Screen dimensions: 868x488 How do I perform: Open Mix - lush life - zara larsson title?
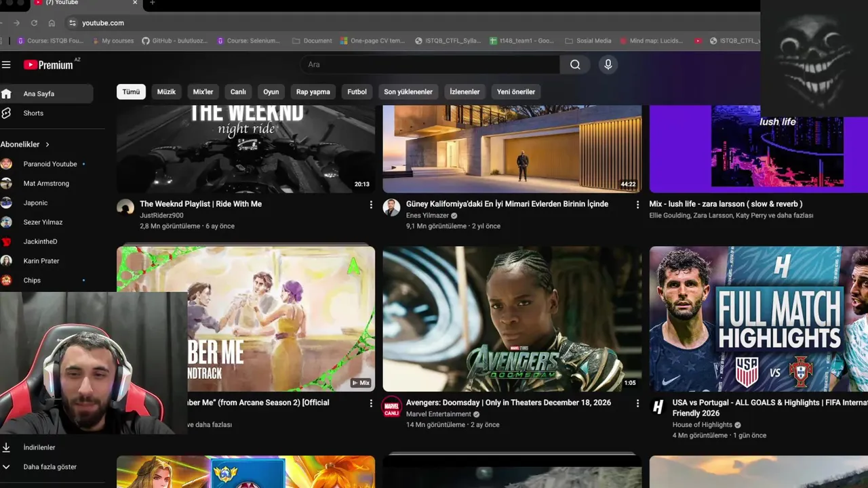pos(726,204)
